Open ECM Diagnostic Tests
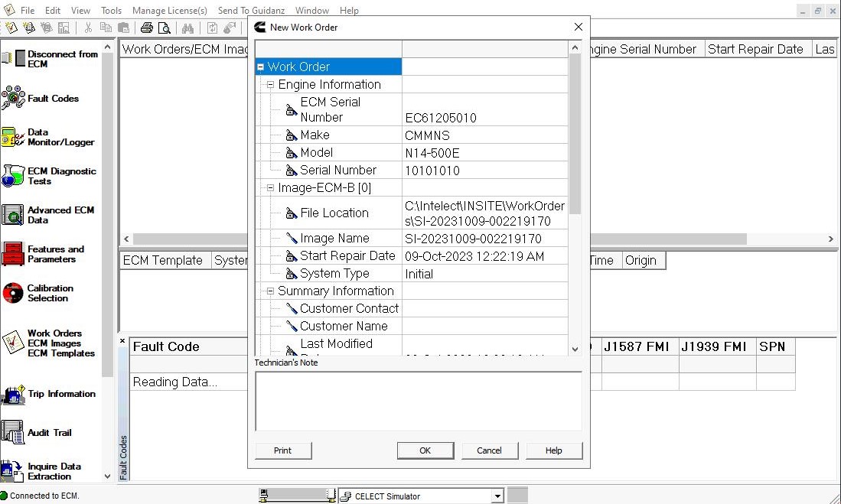 coord(49,176)
